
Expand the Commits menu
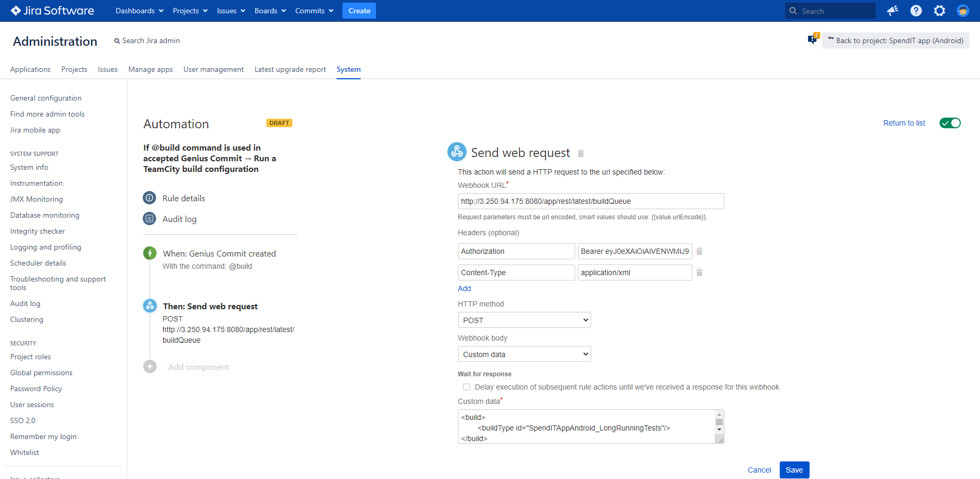point(314,11)
